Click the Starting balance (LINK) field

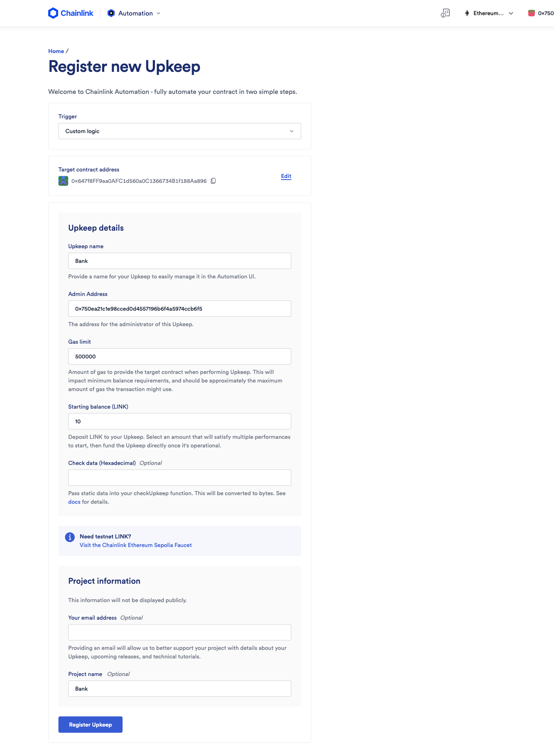click(x=180, y=421)
